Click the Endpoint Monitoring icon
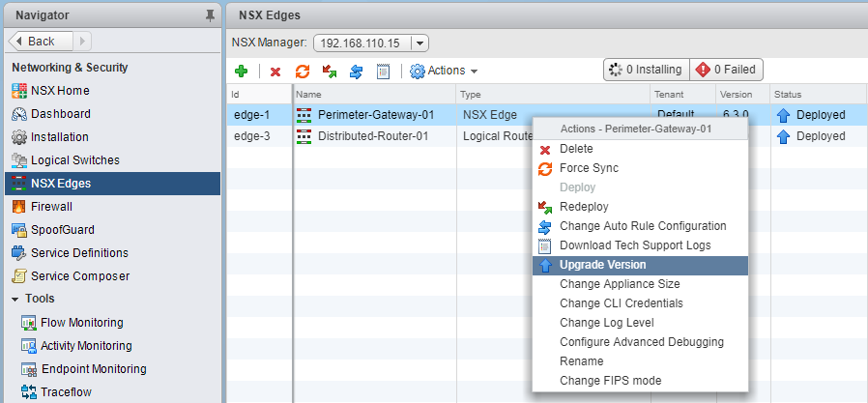The height and width of the screenshot is (403, 868). point(29,368)
